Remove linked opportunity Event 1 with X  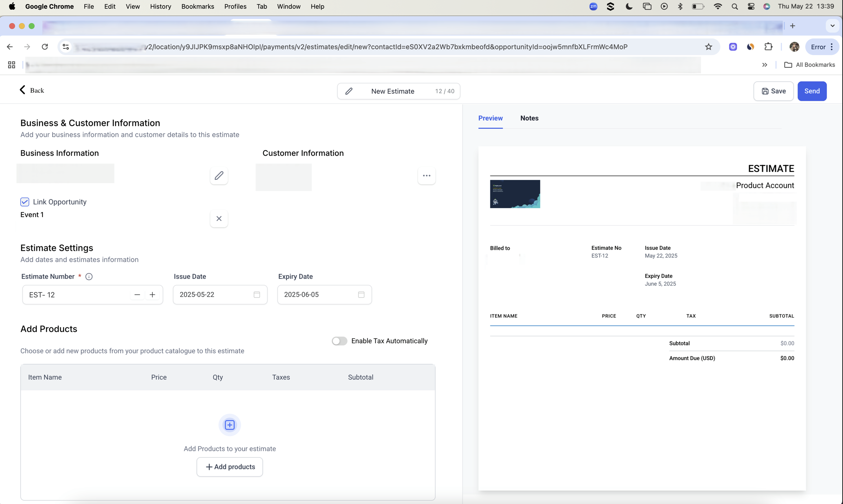(219, 218)
